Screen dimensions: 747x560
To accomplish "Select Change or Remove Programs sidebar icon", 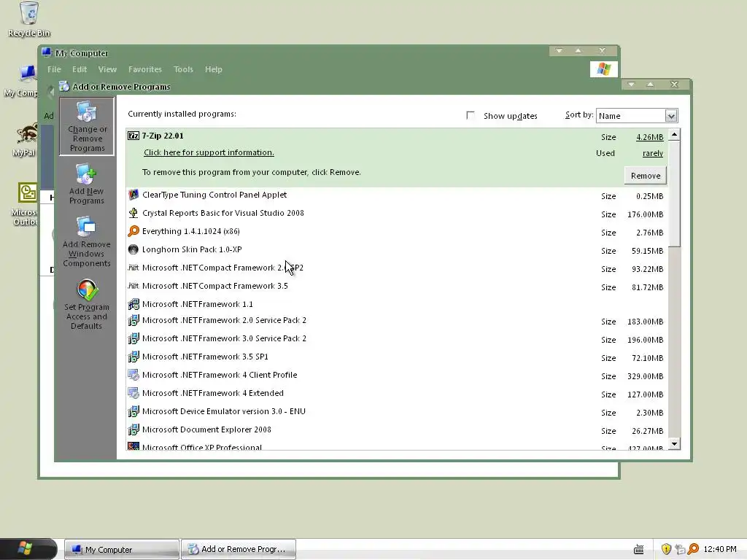I will pyautogui.click(x=87, y=127).
